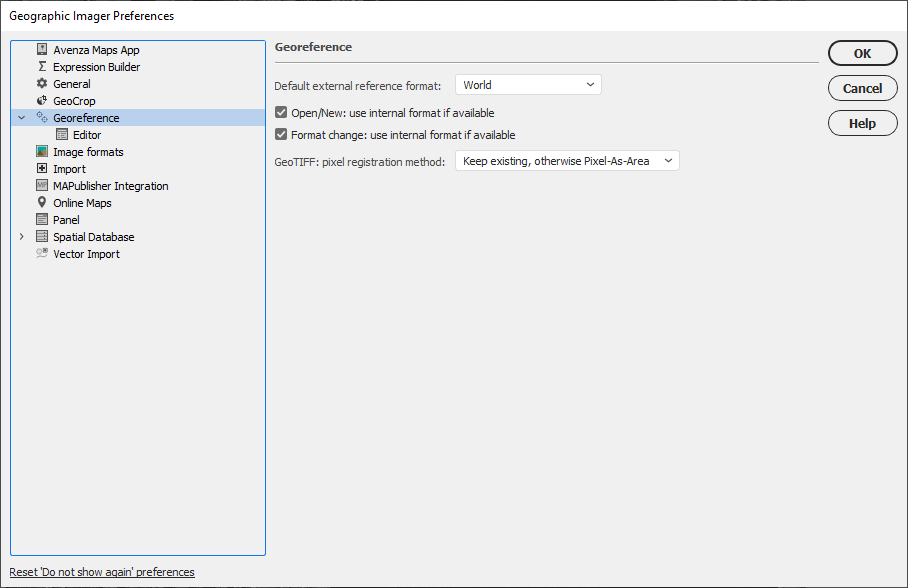Open Image formats preferences

(88, 152)
